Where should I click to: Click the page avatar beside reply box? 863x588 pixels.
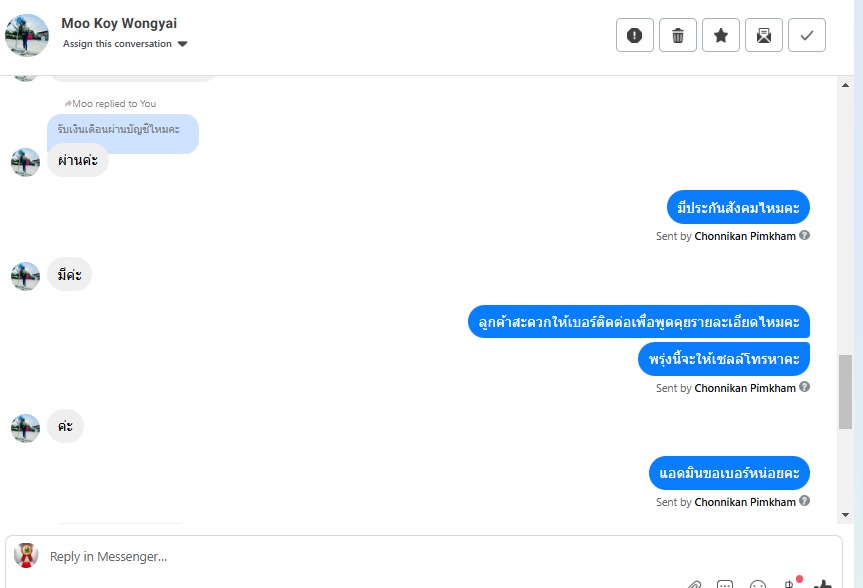click(x=26, y=555)
